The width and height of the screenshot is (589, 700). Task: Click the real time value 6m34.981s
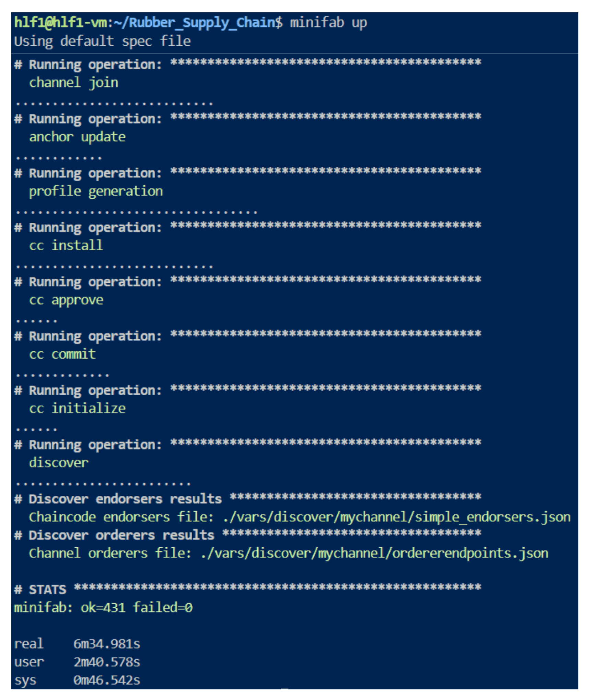click(107, 644)
